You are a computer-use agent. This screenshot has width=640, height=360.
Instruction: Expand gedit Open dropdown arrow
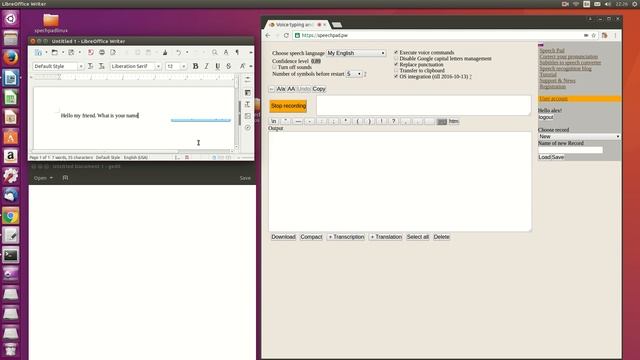click(51, 178)
